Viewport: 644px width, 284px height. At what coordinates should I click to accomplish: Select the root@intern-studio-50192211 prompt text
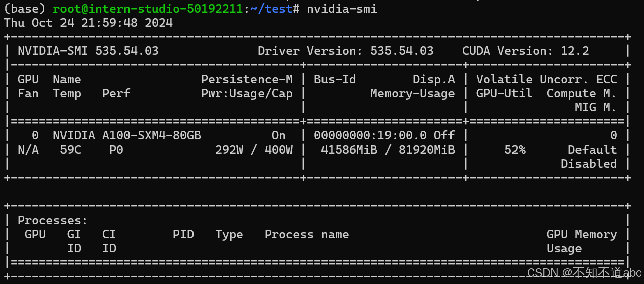[148, 9]
